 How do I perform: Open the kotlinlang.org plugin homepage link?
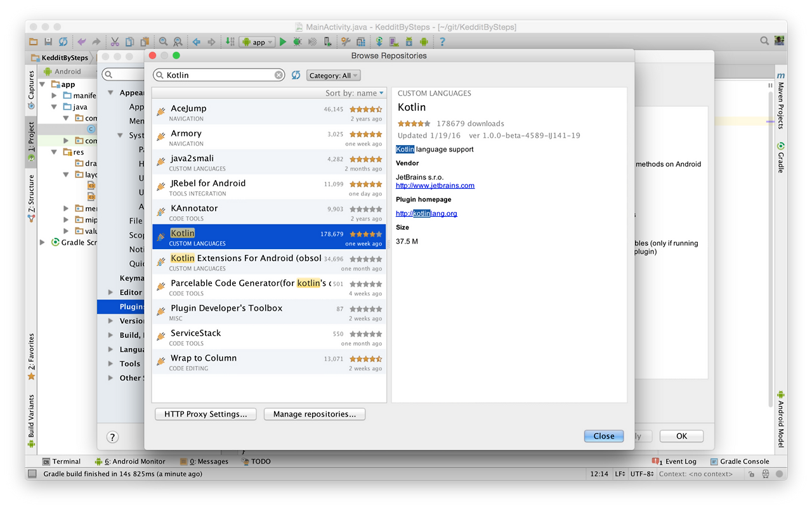tap(426, 214)
